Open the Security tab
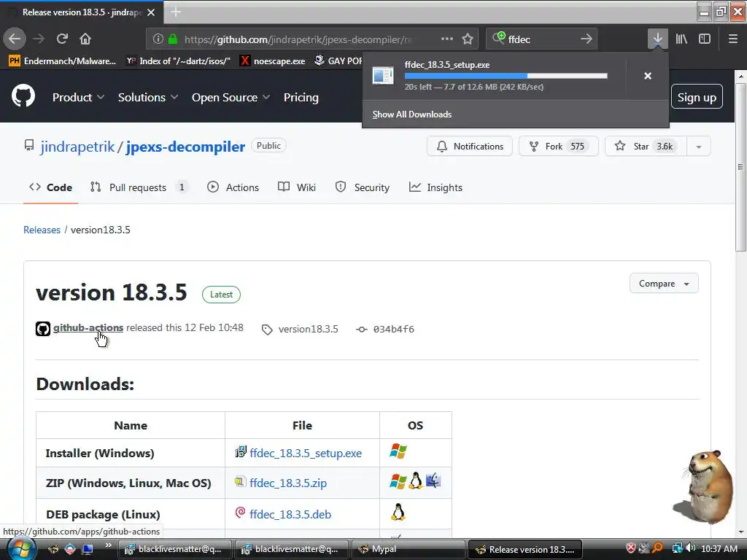 363,187
